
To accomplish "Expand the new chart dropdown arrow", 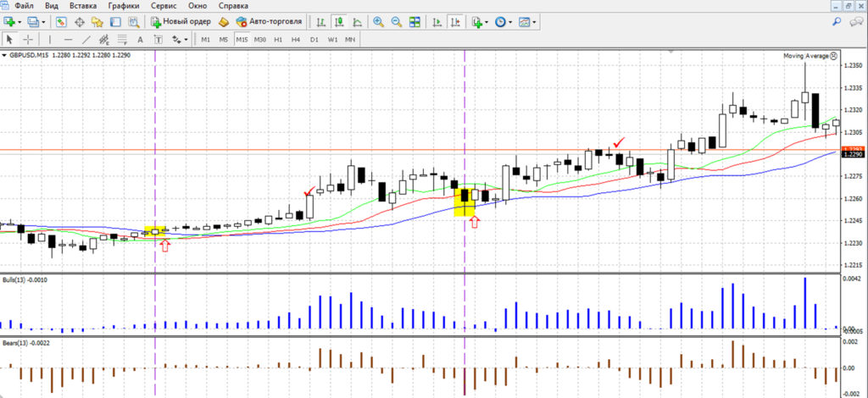I will (x=19, y=22).
